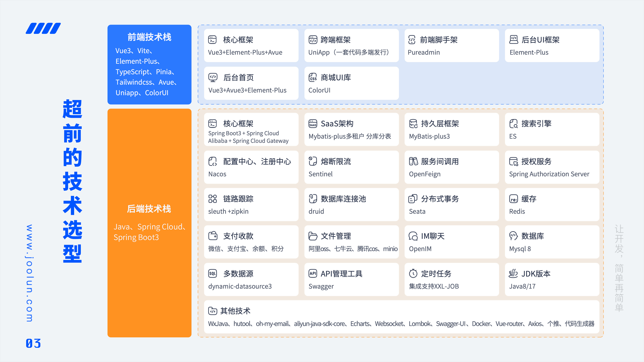Click the JDK版本 Java cup icon
Screen dimensions: 644x362
click(x=513, y=273)
